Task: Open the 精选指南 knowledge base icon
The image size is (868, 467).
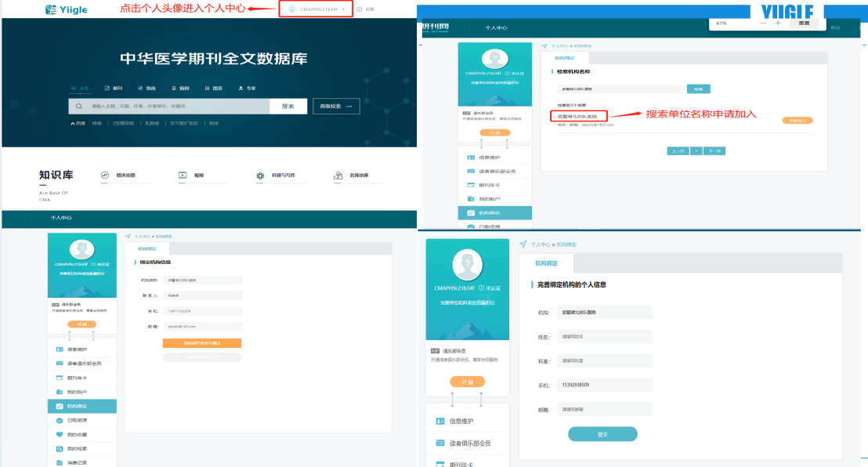Action: 105,176
